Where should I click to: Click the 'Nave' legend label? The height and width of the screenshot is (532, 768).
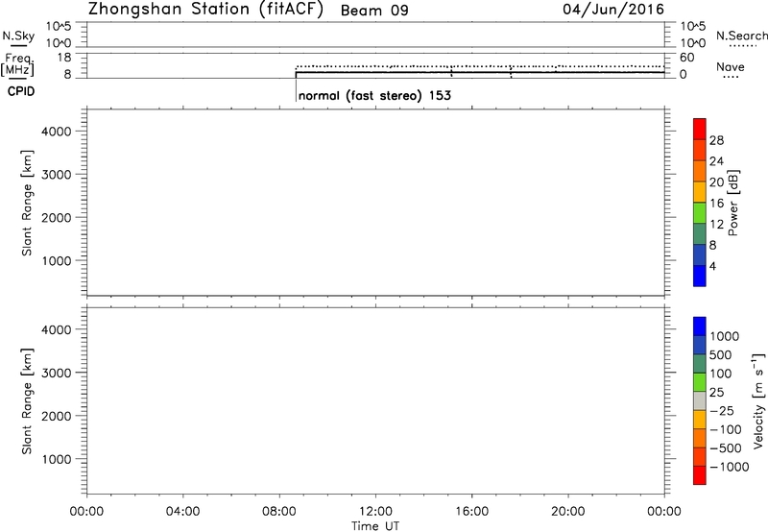(x=731, y=66)
